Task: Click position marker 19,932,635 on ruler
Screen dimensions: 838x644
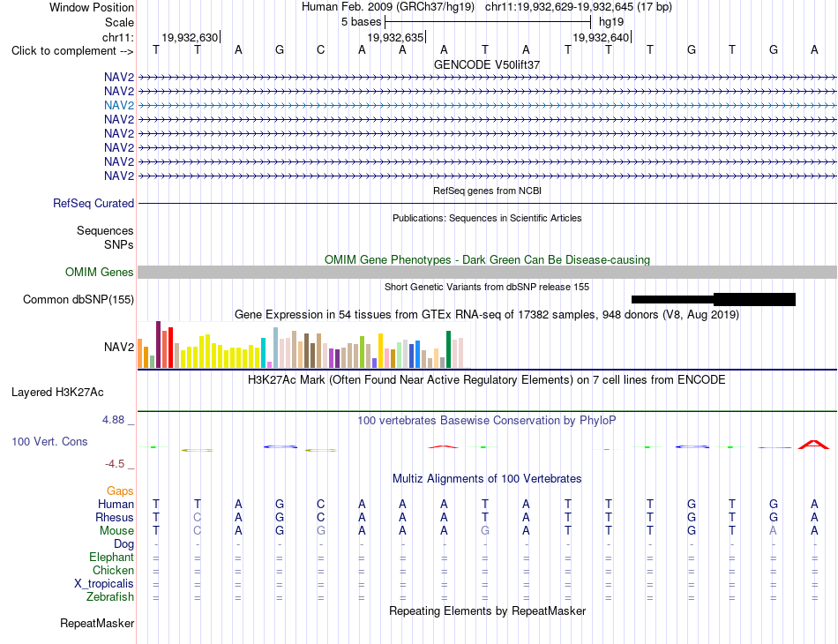Action: click(395, 37)
